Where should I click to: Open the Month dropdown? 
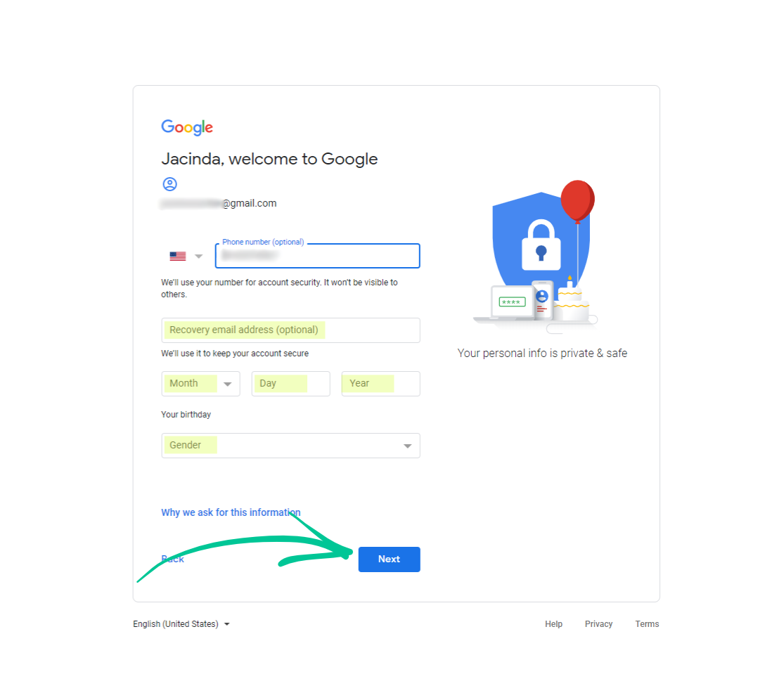coord(200,384)
